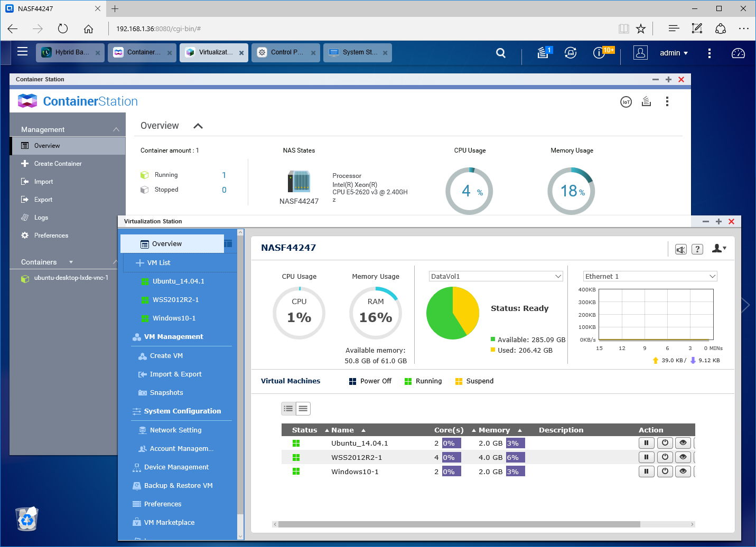Collapse the Overview section chevron
Image resolution: width=756 pixels, height=547 pixels.
point(198,126)
